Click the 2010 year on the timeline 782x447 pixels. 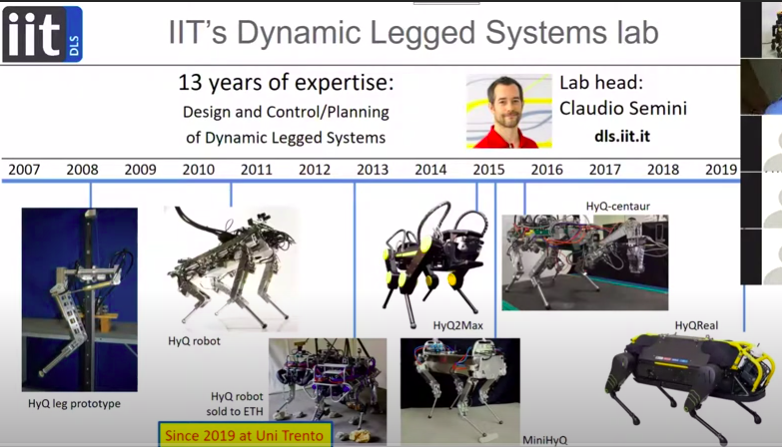click(x=198, y=170)
